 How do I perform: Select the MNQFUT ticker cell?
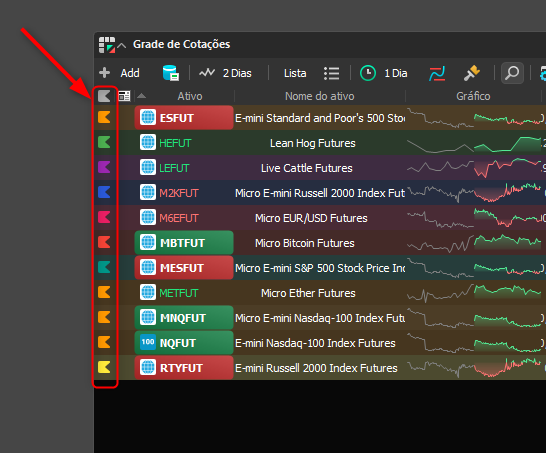[x=184, y=318]
